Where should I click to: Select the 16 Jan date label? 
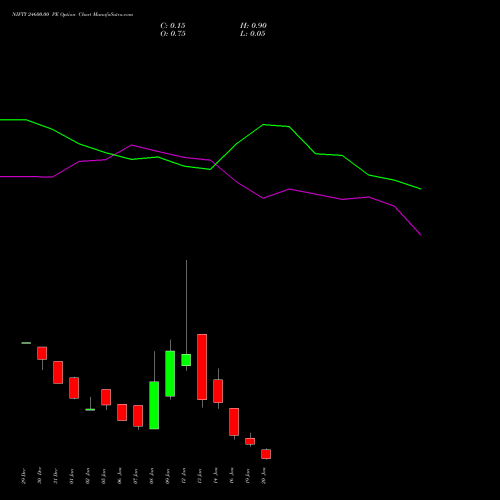(232, 476)
